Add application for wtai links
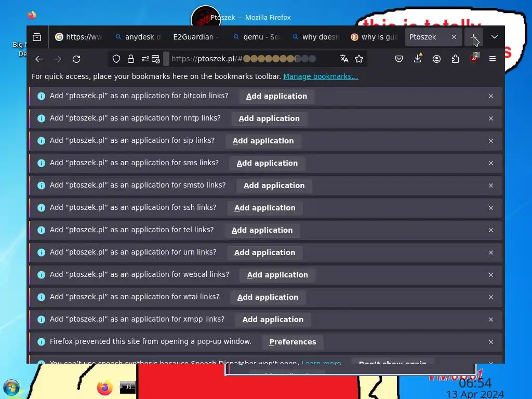This screenshot has height=399, width=532. pos(268,297)
